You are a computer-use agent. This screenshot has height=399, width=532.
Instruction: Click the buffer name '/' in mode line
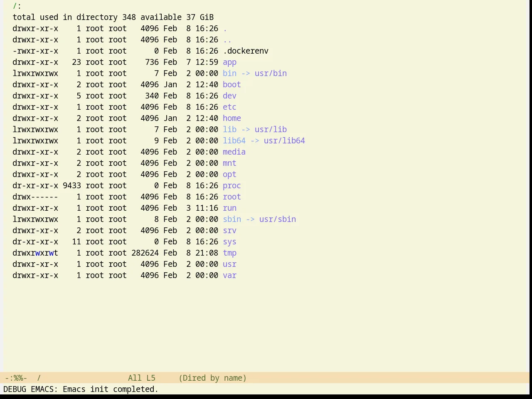pyautogui.click(x=39, y=378)
